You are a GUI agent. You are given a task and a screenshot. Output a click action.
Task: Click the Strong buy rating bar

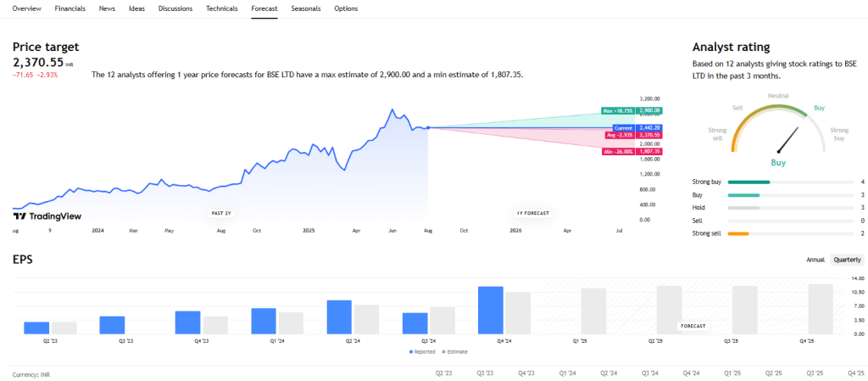[x=790, y=182]
